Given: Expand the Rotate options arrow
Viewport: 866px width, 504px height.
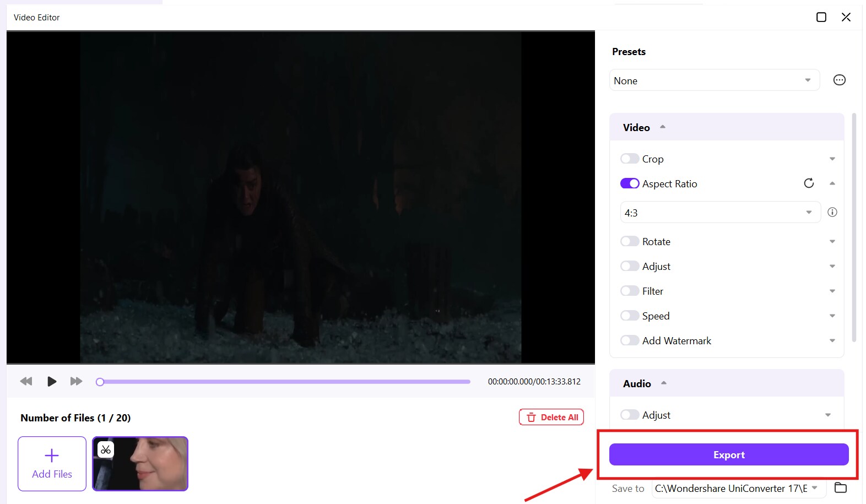Looking at the screenshot, I should (x=832, y=241).
